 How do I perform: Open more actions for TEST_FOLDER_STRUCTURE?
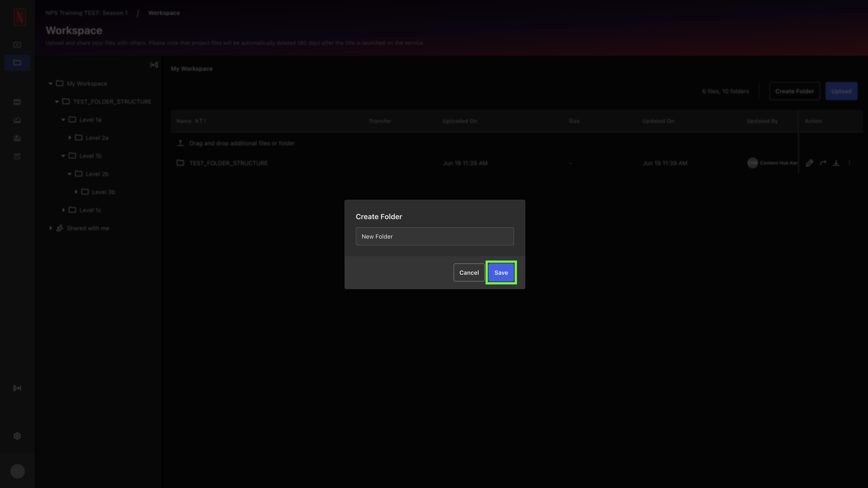click(x=849, y=163)
